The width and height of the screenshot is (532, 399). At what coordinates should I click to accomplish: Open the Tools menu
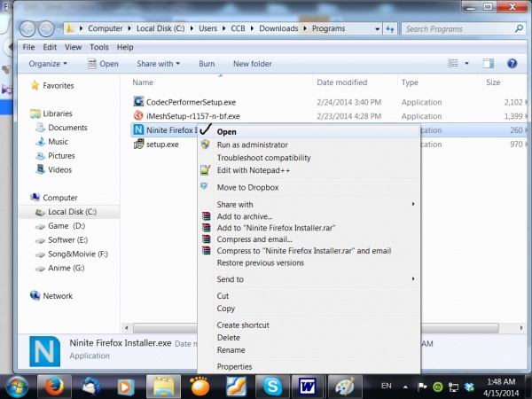click(99, 47)
